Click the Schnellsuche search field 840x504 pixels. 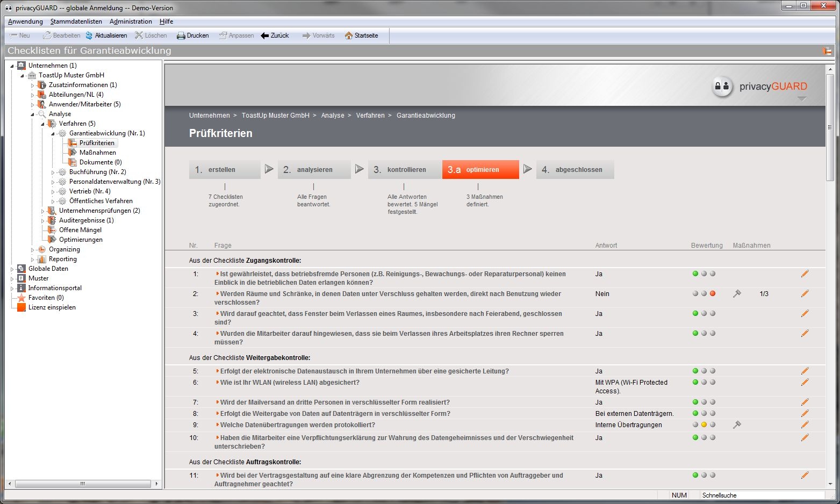(762, 495)
